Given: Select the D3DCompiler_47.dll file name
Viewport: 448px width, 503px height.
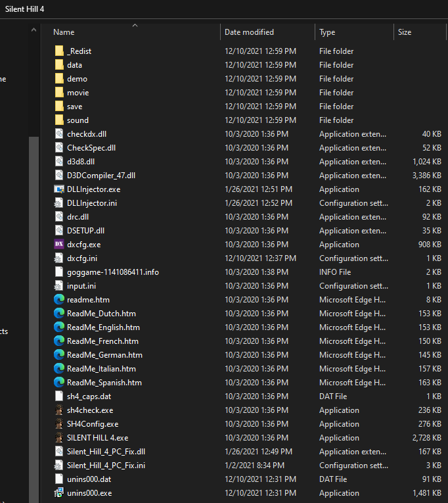Looking at the screenshot, I should coord(101,176).
